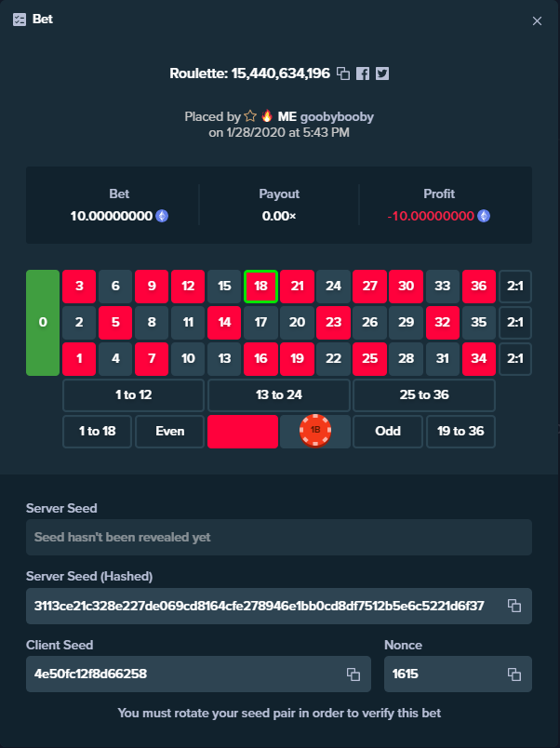Choose the 13 to 24 dozen bet
560x748 pixels.
click(x=279, y=395)
